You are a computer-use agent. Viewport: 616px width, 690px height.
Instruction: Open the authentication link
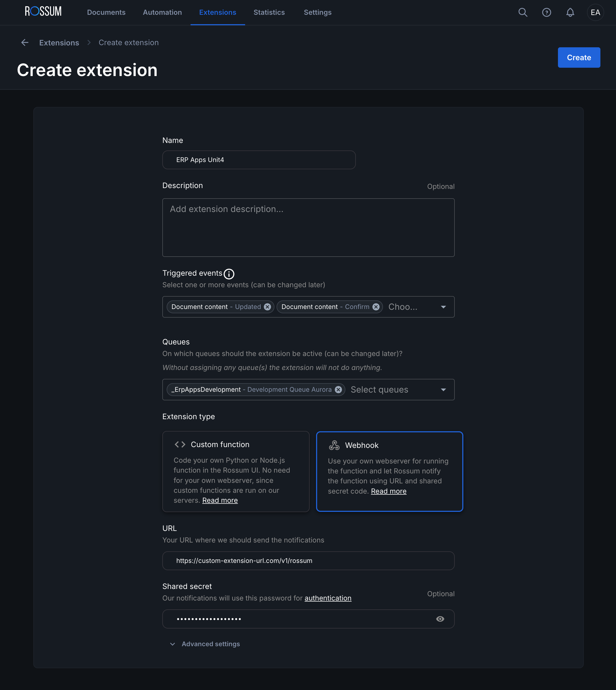(327, 598)
